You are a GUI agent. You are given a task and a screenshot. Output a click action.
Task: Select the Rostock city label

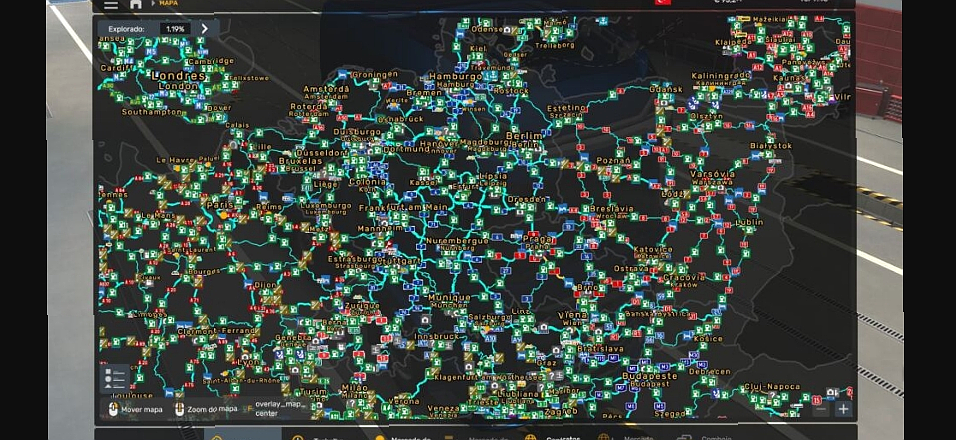[512, 91]
